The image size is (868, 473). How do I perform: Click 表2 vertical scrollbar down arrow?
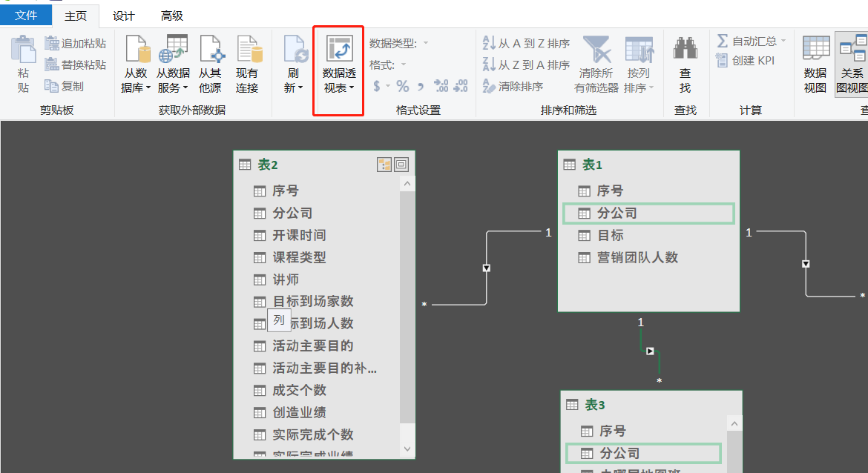click(407, 449)
